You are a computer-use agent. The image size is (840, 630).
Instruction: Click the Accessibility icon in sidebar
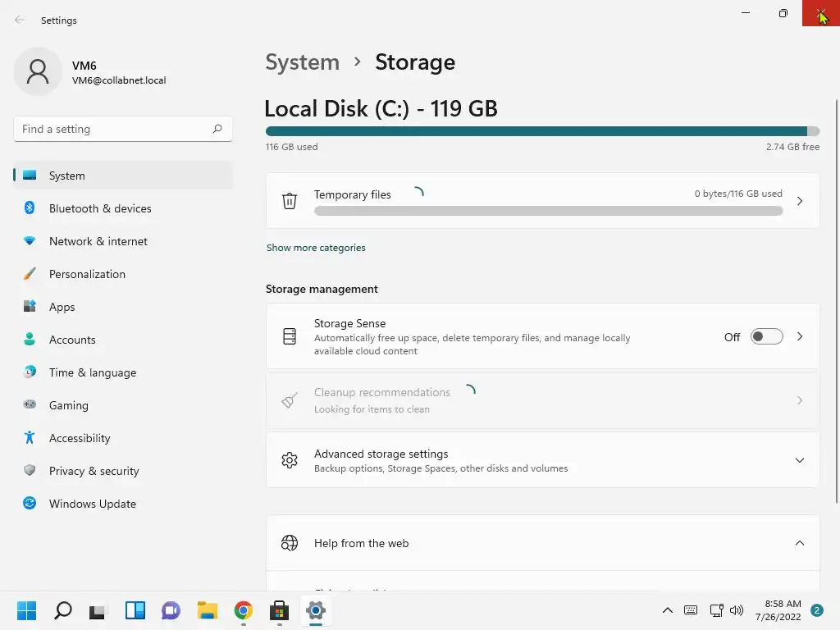(x=30, y=438)
